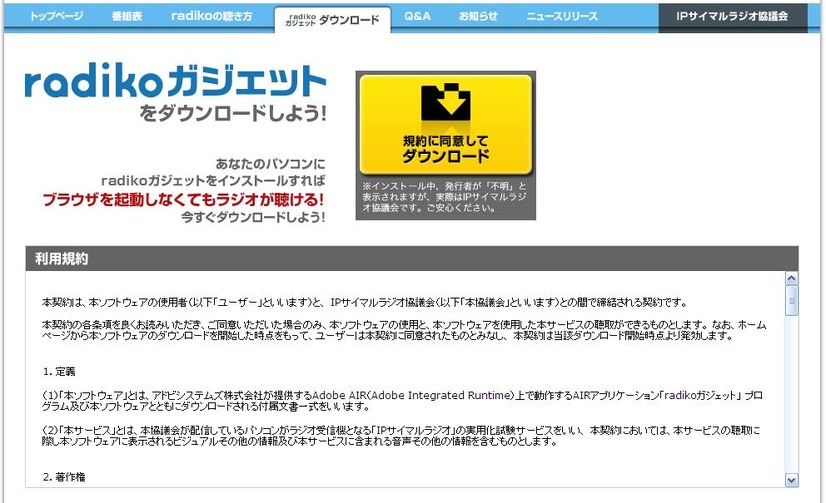The height and width of the screenshot is (503, 826).
Task: Click the scroll down arrow in terms box
Action: point(791,480)
